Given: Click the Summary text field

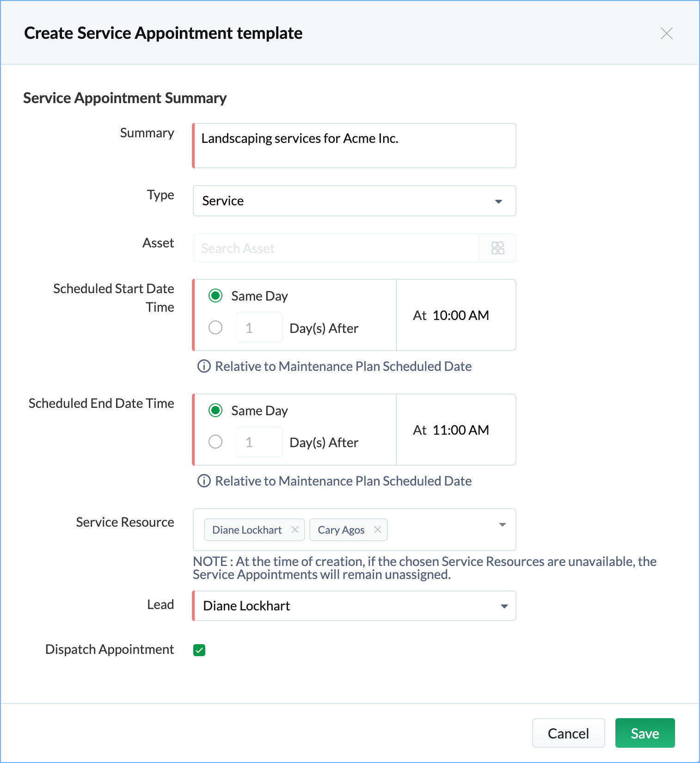Looking at the screenshot, I should pyautogui.click(x=354, y=146).
